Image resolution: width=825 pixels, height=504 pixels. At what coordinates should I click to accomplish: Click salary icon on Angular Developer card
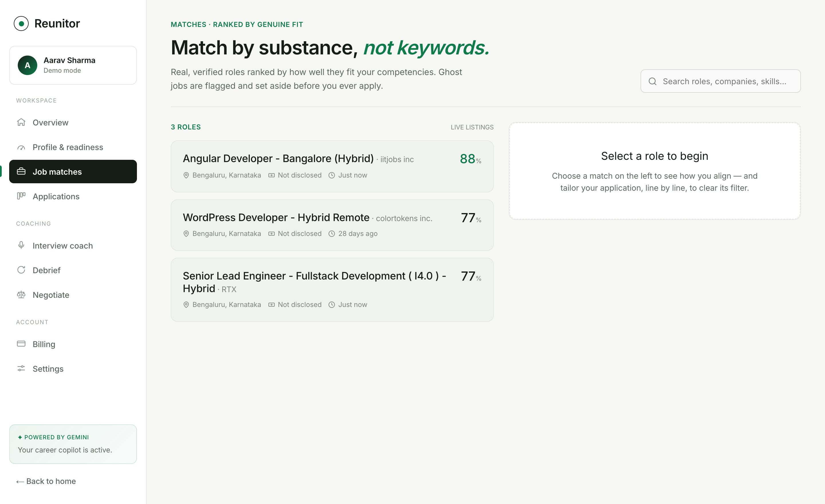tap(272, 175)
